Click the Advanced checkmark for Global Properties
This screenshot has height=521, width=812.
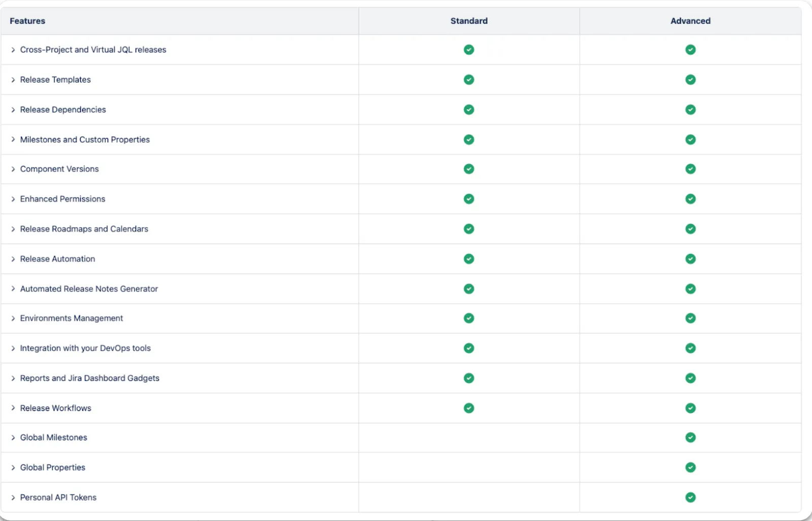coord(690,467)
